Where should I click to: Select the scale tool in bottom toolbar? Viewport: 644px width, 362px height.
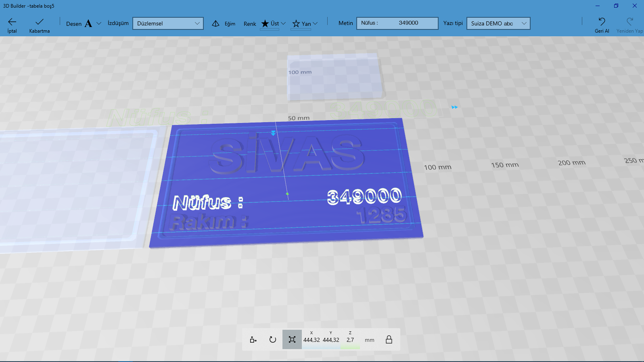tap(292, 339)
